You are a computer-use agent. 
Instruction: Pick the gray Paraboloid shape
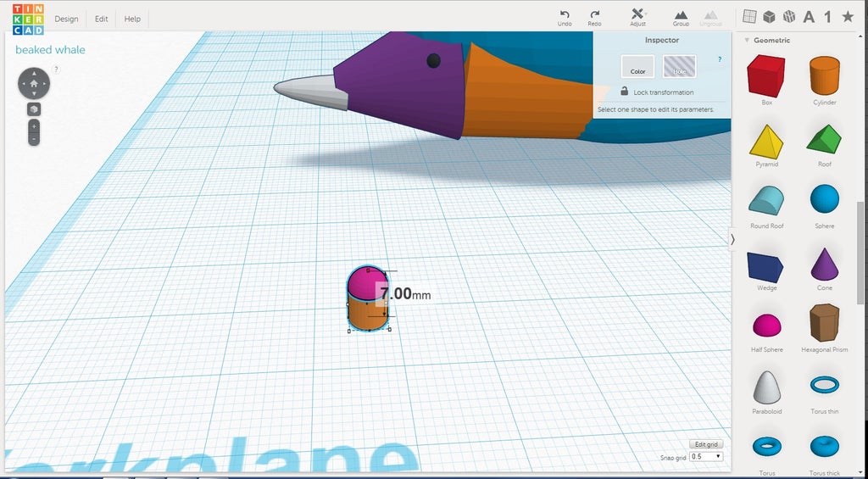766,387
